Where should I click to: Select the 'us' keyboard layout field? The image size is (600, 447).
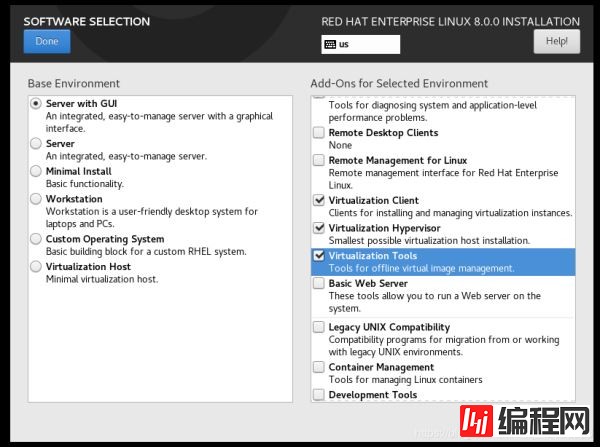[366, 44]
